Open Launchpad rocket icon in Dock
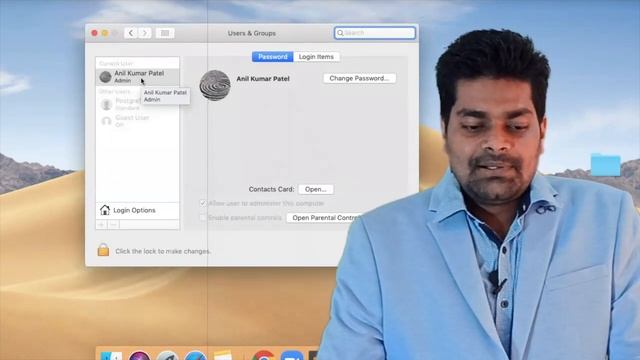The width and height of the screenshot is (640, 360). (167, 356)
